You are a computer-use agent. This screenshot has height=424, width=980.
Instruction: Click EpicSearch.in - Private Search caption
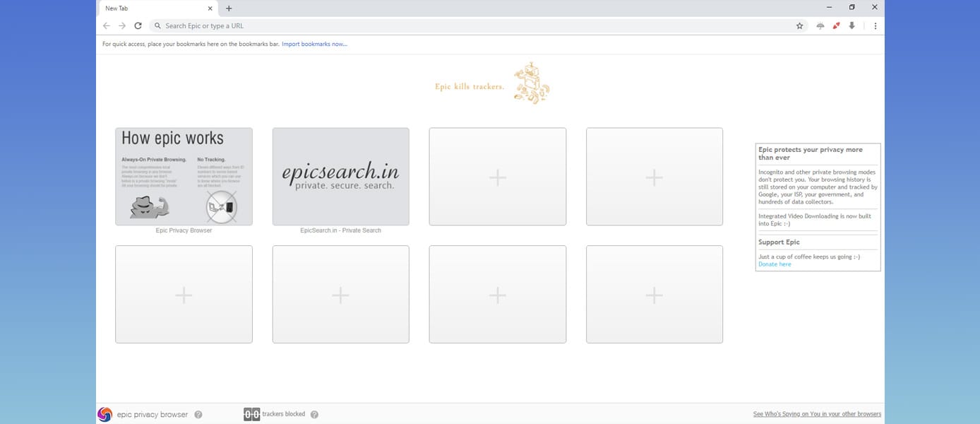tap(340, 230)
